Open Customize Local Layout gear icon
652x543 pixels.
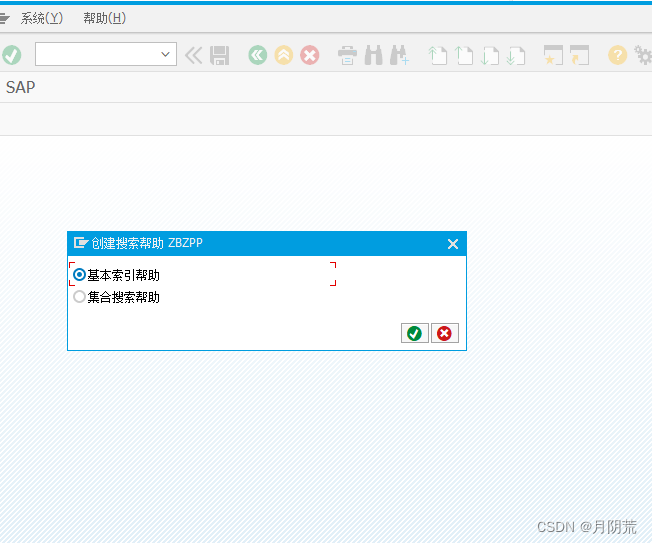tap(643, 55)
